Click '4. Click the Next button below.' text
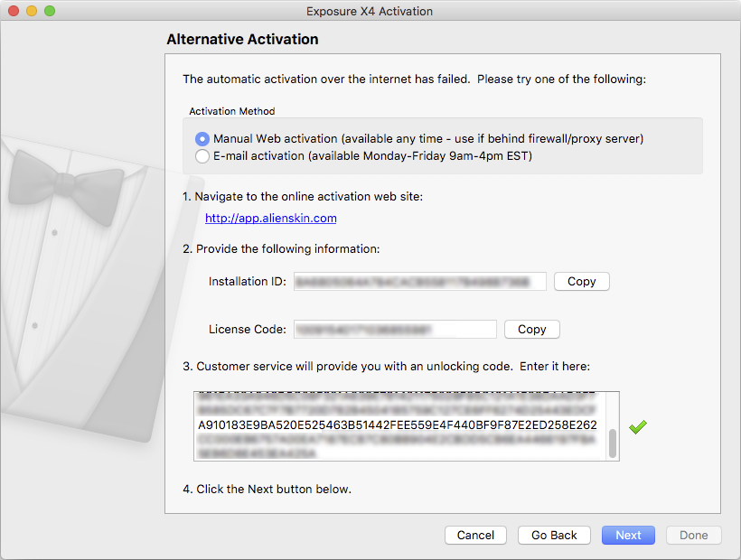 point(267,490)
